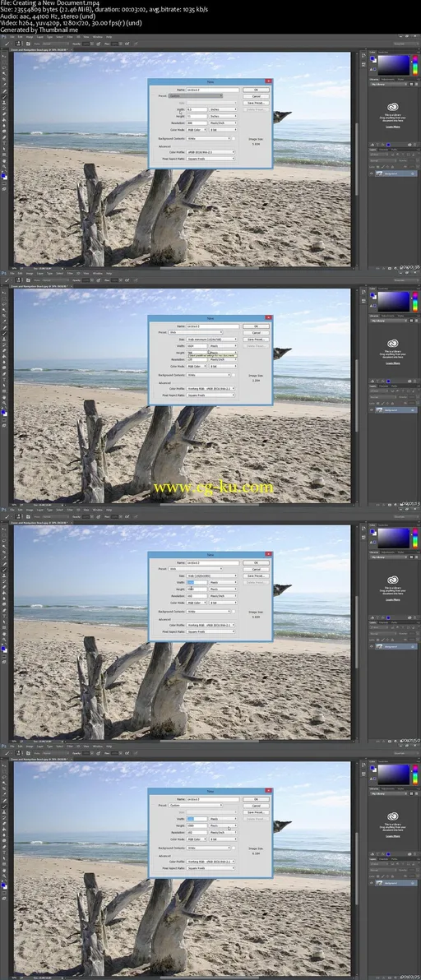The image size is (421, 980).
Task: Open Layer menu in window behind Custom Pixels dialog
Action: tap(39, 747)
